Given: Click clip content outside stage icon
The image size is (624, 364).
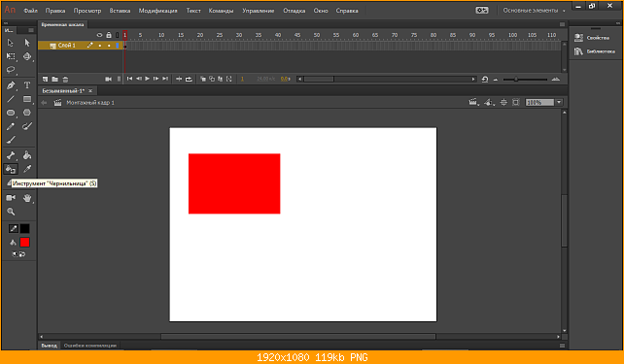Looking at the screenshot, I should [x=516, y=103].
